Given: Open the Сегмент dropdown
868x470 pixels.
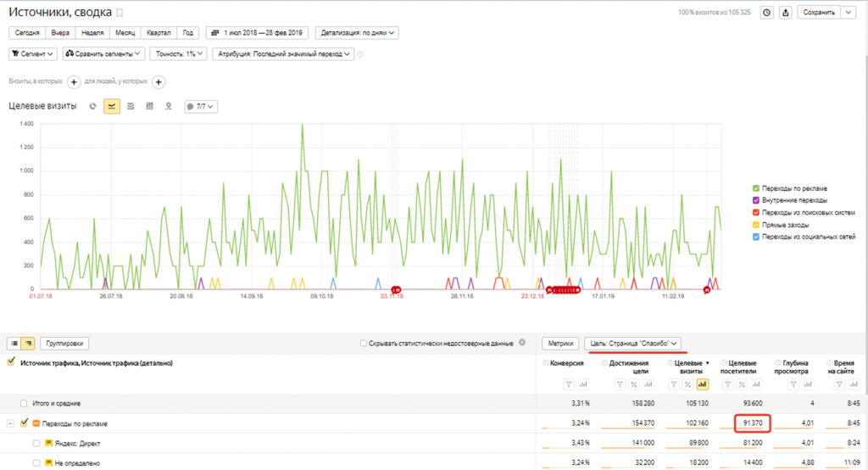Looking at the screenshot, I should [x=33, y=53].
